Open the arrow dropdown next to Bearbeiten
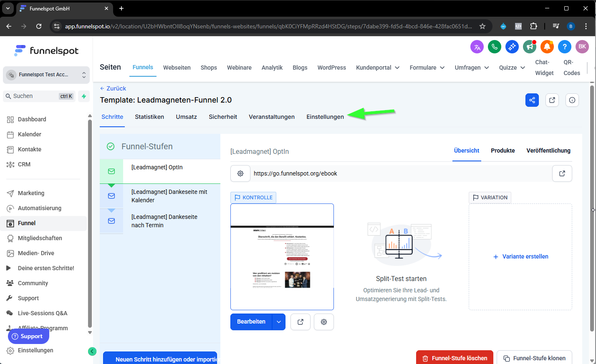Viewport: 596px width, 364px height. [279, 322]
